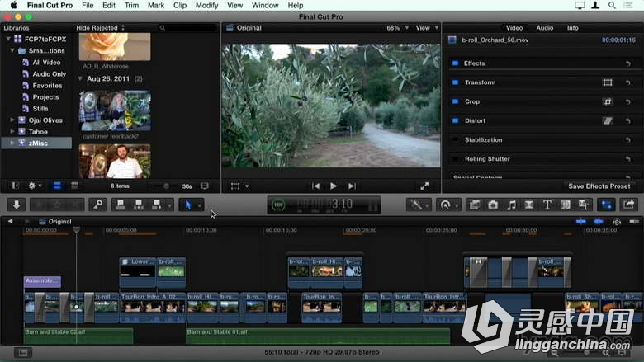Open the Hide Rejected filter dropdown
The height and width of the screenshot is (362, 644).
101,28
